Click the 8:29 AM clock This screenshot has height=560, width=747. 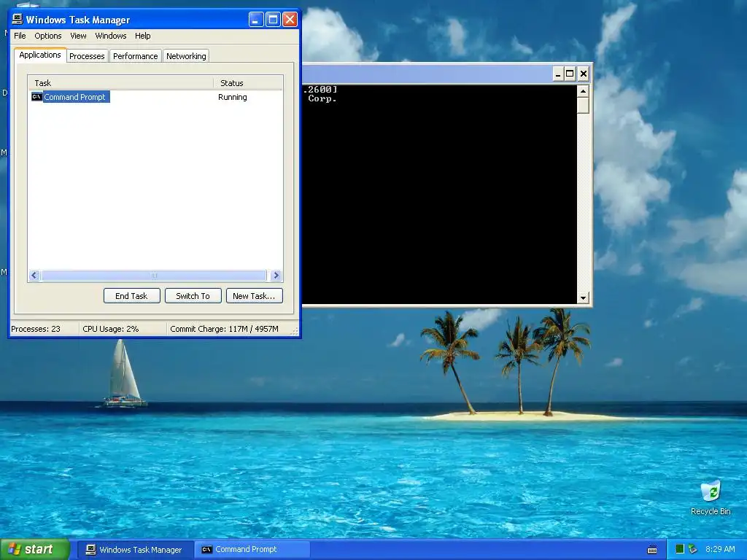[x=720, y=549]
